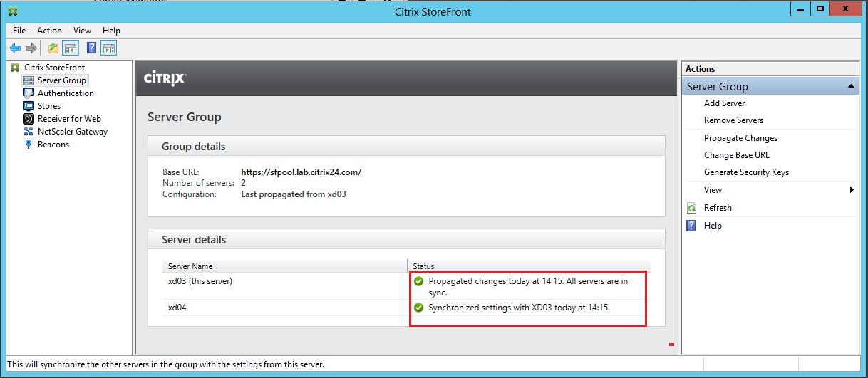Click the Server details section heading

[x=194, y=240]
